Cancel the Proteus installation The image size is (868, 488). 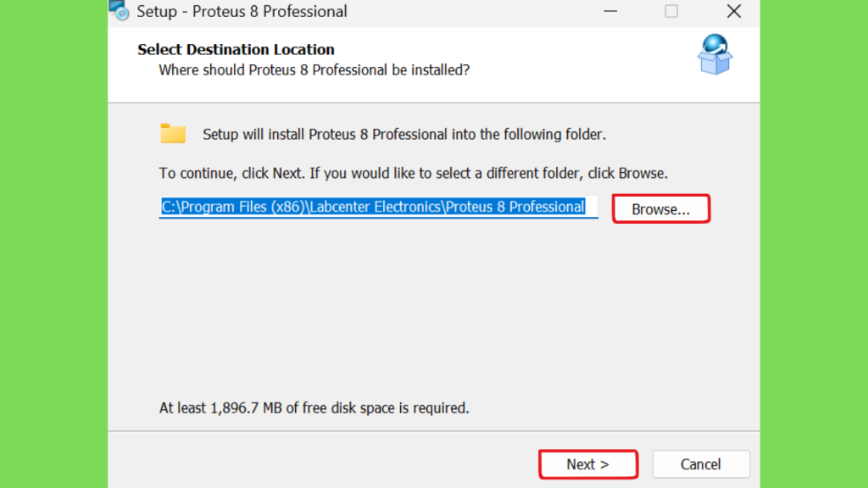[x=701, y=464]
